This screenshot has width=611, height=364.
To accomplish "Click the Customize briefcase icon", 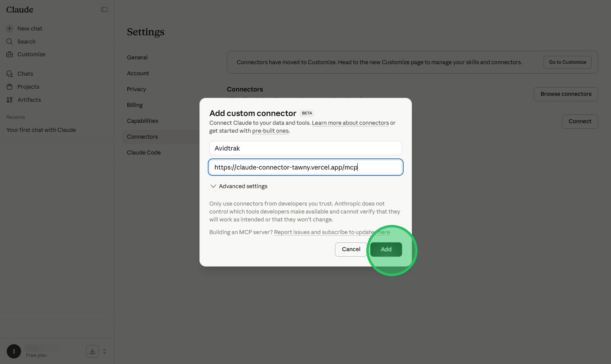I will (10, 54).
